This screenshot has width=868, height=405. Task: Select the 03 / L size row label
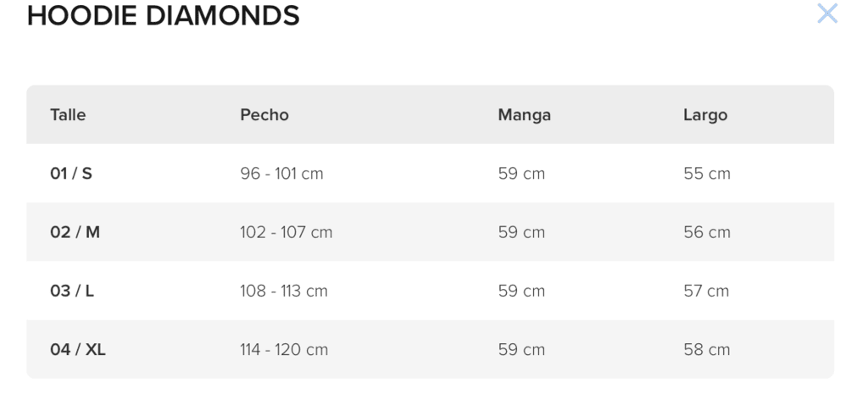[72, 291]
